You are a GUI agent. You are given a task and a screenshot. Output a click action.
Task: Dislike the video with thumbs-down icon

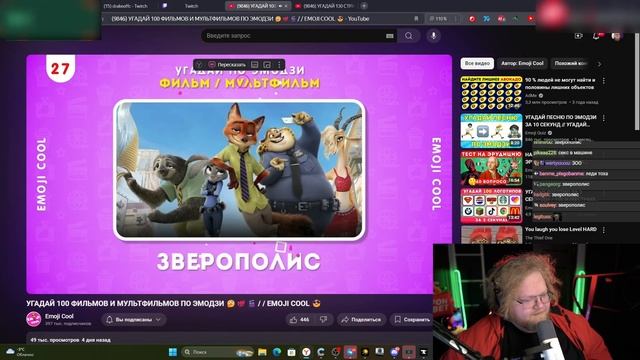pos(323,320)
